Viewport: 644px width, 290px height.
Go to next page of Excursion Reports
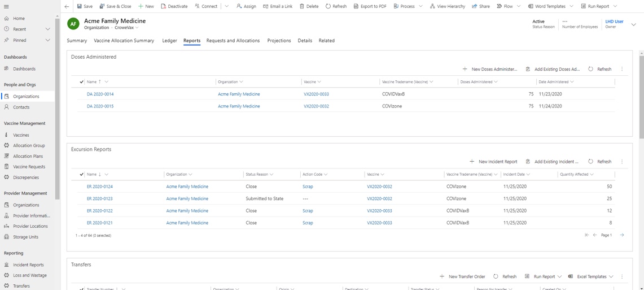tap(622, 235)
